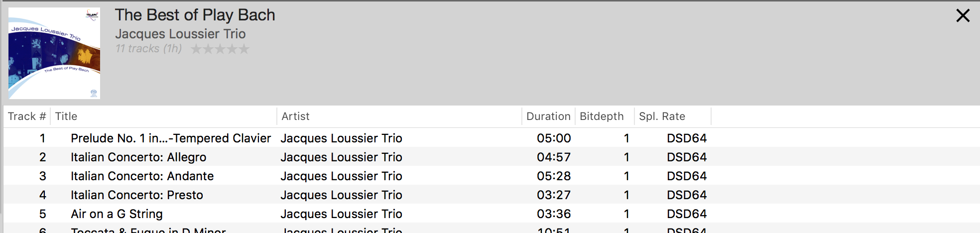The height and width of the screenshot is (233, 980).
Task: Set the album rating to one star
Action: pos(196,49)
